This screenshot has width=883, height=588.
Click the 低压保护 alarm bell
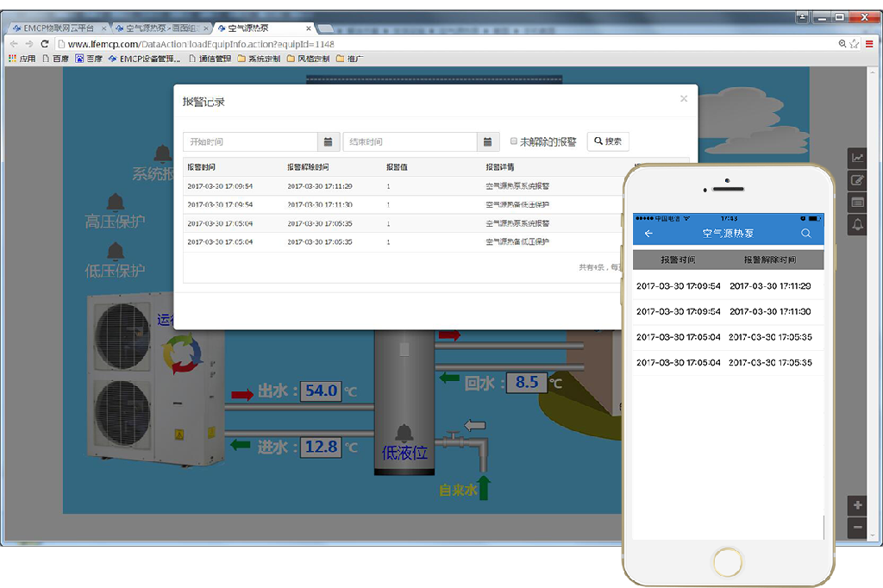116,251
